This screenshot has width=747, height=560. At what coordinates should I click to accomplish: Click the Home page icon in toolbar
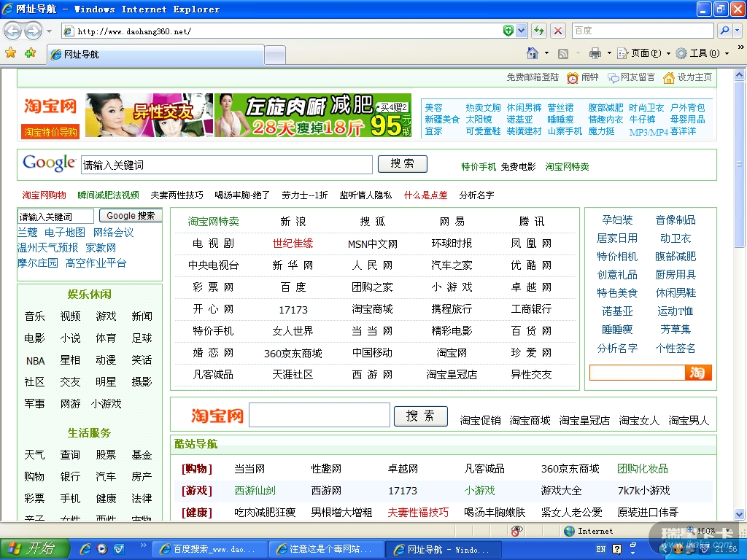(533, 53)
